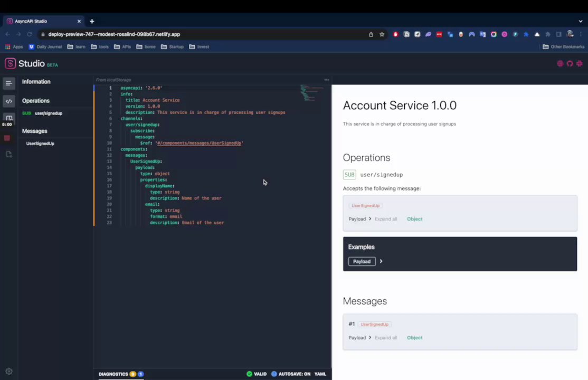The width and height of the screenshot is (588, 380).
Task: Click the blue diagnostics info count badge
Action: coord(140,374)
